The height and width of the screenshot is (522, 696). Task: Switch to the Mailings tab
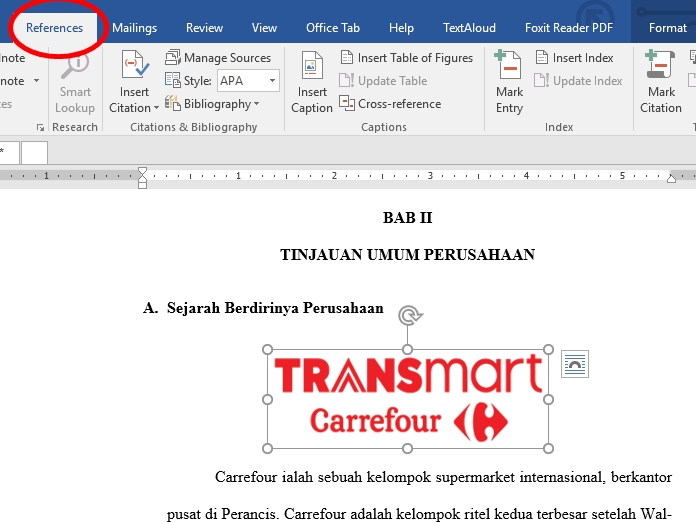point(134,28)
